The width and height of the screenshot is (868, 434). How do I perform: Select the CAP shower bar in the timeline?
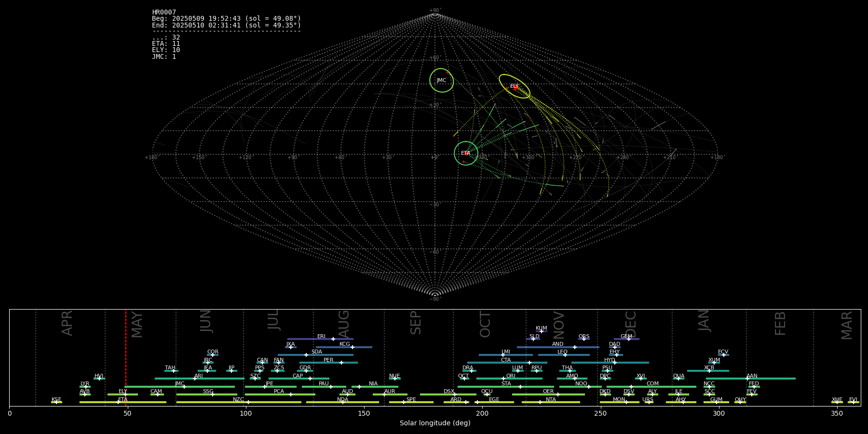(x=299, y=379)
